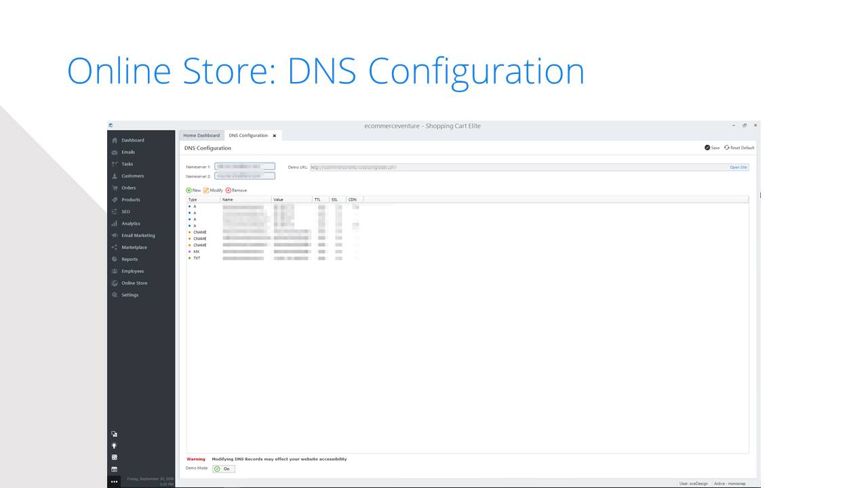Click the three-dots more icon at sidebar bottom
This screenshot has width=868, height=488.
pos(114,481)
